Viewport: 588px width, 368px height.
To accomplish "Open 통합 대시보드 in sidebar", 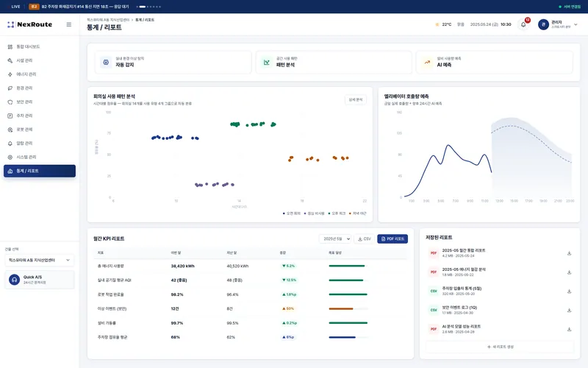I will click(x=40, y=46).
